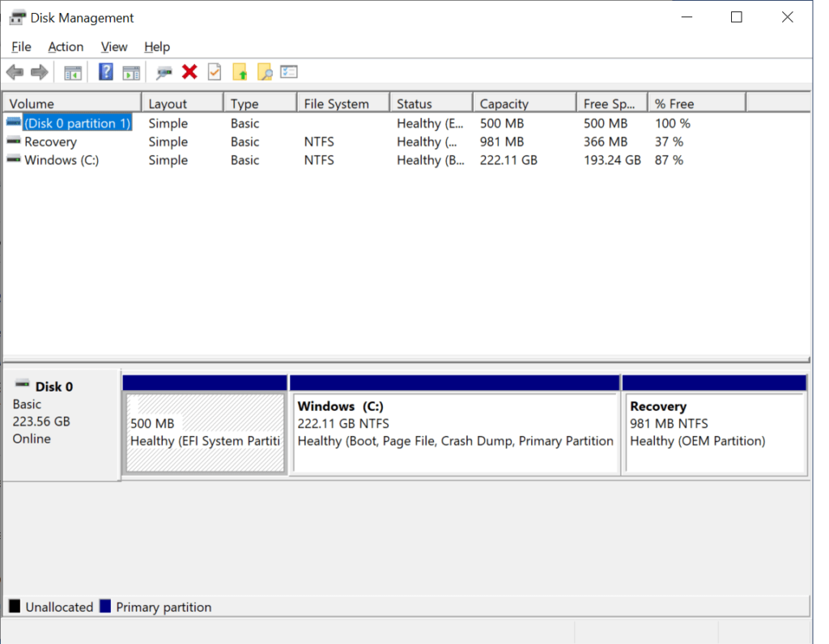The image size is (829, 644).
Task: Select the 500 MB EFI System partition block
Action: pos(205,432)
